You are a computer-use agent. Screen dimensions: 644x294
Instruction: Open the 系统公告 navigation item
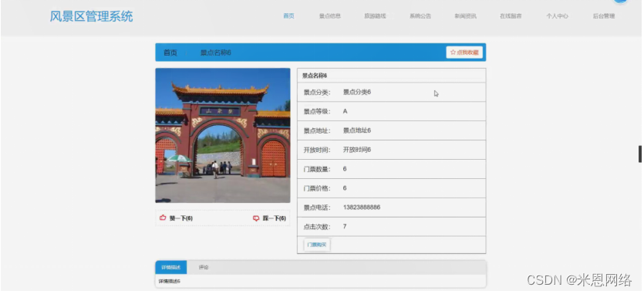click(420, 16)
